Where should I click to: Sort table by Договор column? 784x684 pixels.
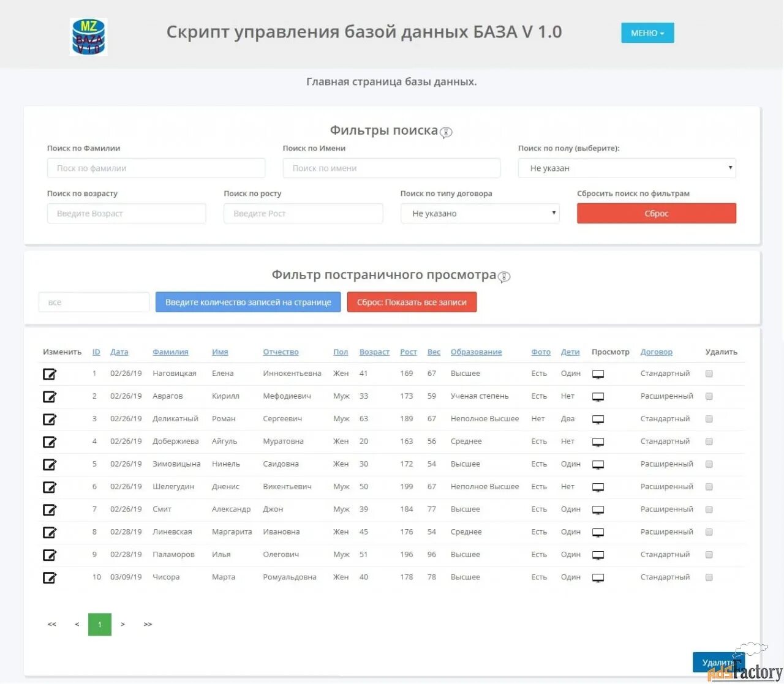click(657, 352)
